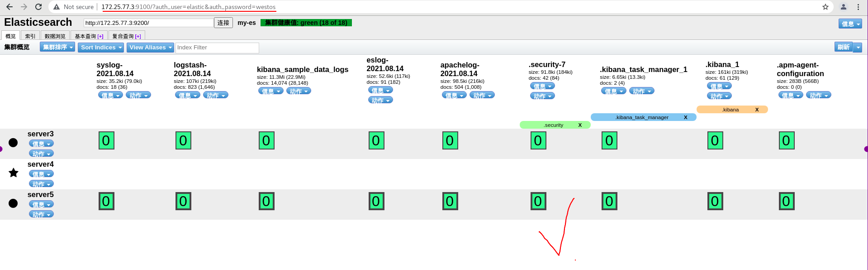
Task: Open 信息 dropdown for kibana_sample_data_logs
Action: coord(271,91)
